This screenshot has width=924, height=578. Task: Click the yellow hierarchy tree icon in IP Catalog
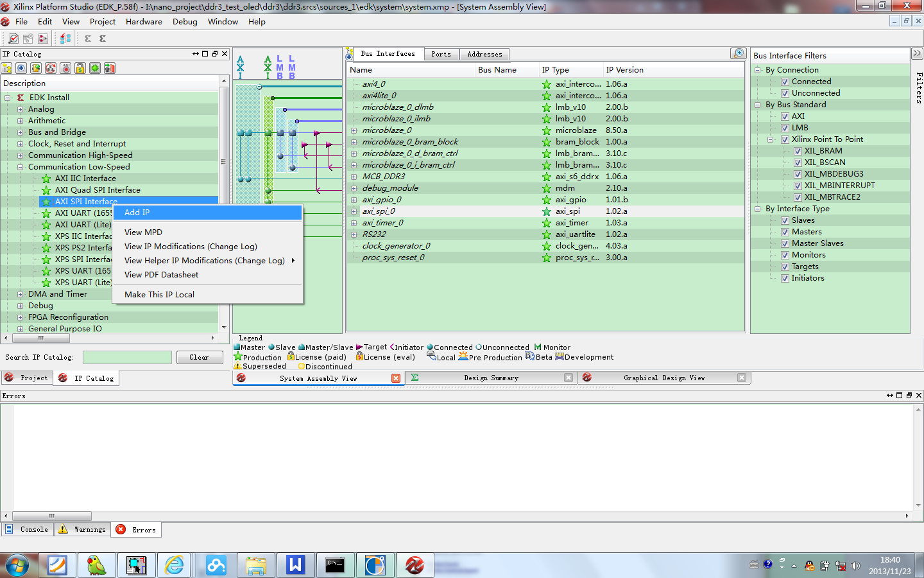tap(7, 68)
